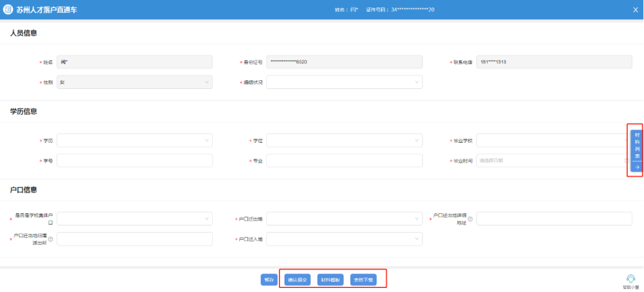
Task: Click help icon beside 户口迁出地归属派出所
Action: pos(51,239)
